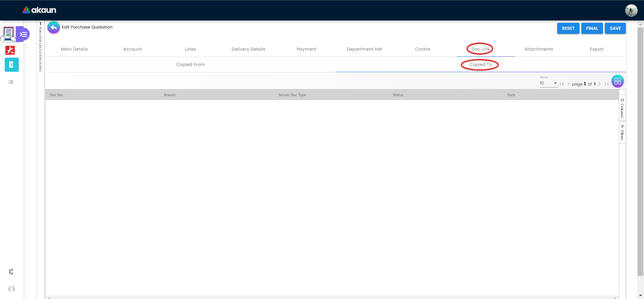Click the purple grid view button
The width and height of the screenshot is (644, 299).
pyautogui.click(x=618, y=81)
